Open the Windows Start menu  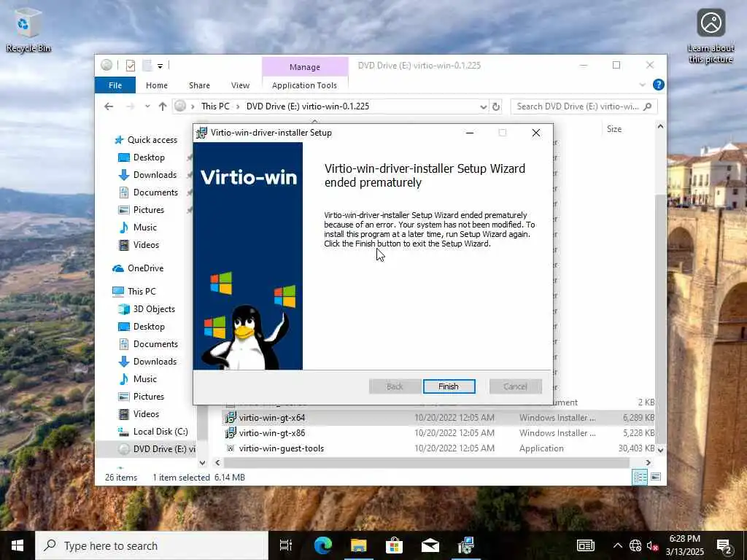[x=18, y=545]
